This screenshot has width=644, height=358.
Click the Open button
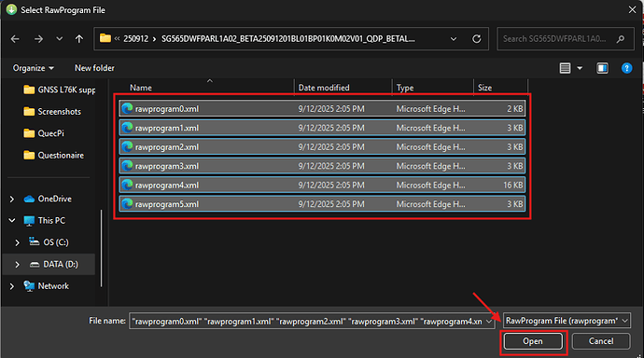tap(533, 341)
